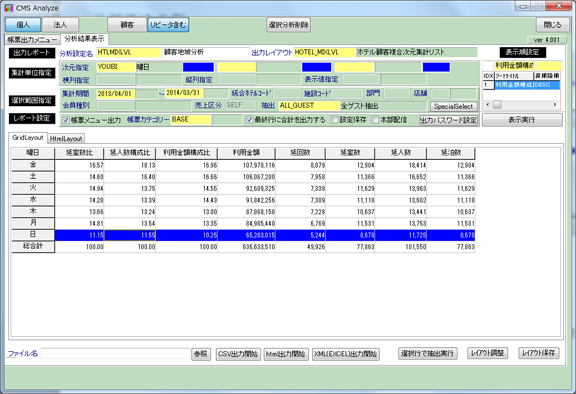Select the GridLayout tab
Viewport: 576px width, 394px height.
tap(28, 138)
